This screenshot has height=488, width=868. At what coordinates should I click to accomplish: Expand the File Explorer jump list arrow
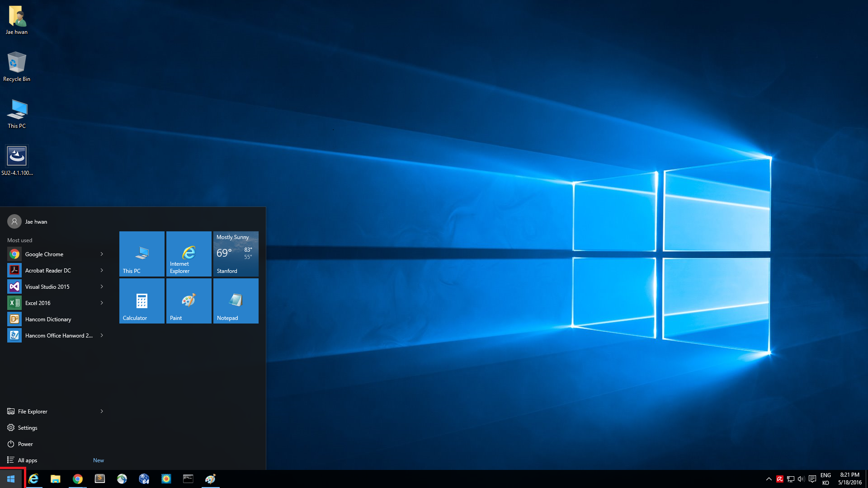pos(102,411)
